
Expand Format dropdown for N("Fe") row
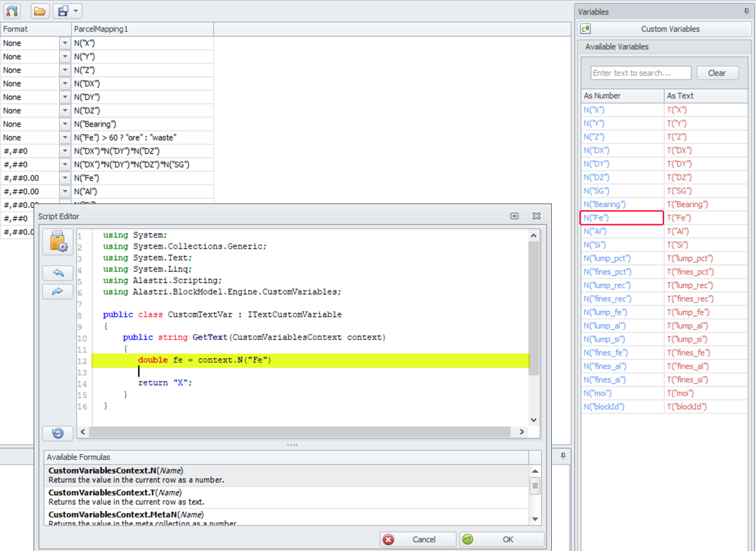coord(65,178)
